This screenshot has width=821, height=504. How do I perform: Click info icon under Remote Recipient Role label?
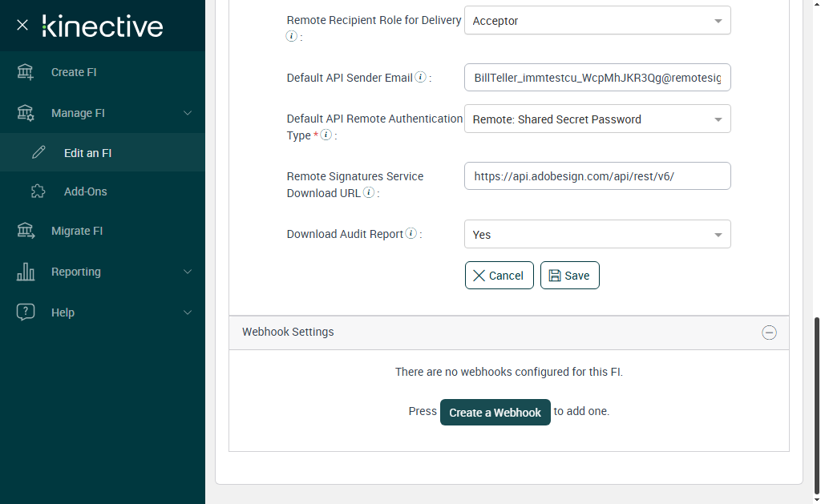pos(292,36)
